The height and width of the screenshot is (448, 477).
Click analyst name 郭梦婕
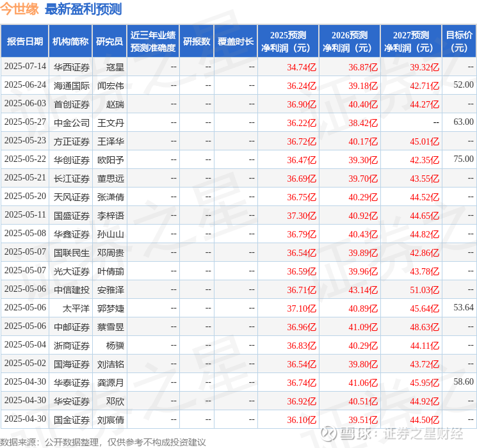pyautogui.click(x=111, y=308)
